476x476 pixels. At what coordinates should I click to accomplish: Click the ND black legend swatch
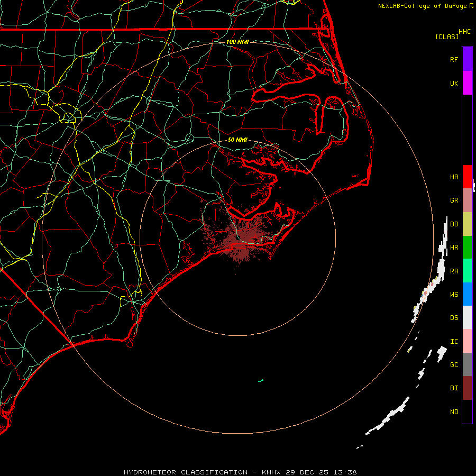[467, 411]
